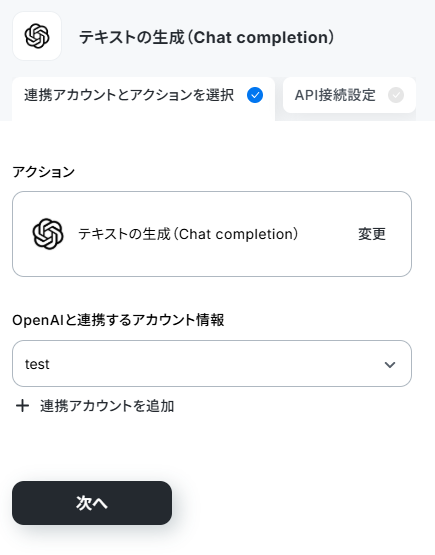Expand the account dropdown chevron arrow
435x555 pixels.
click(x=390, y=364)
